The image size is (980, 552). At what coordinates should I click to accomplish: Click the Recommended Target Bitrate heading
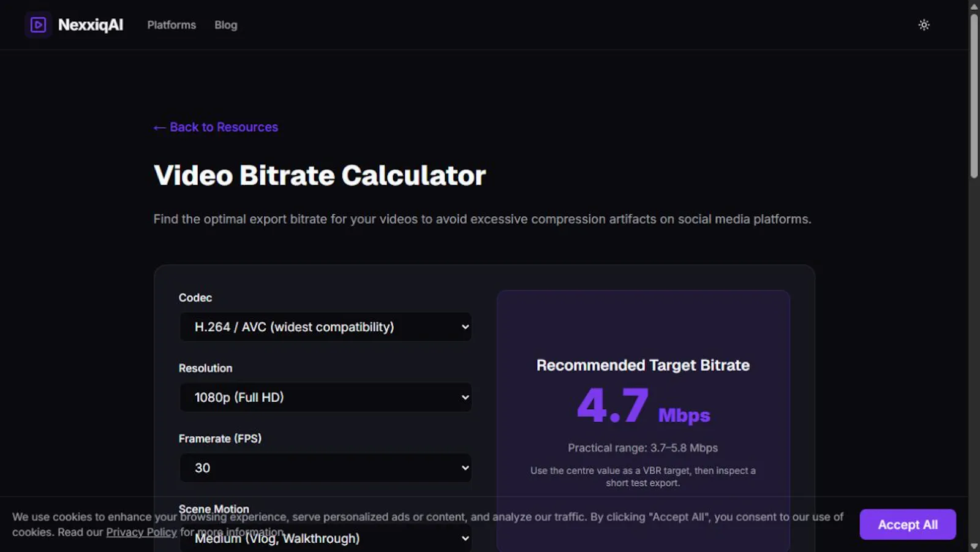(643, 365)
